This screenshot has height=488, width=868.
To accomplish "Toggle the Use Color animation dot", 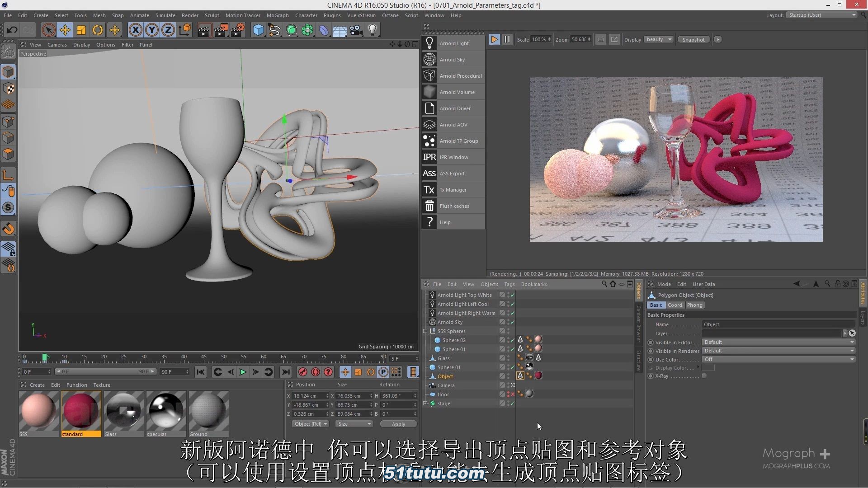I will 651,360.
